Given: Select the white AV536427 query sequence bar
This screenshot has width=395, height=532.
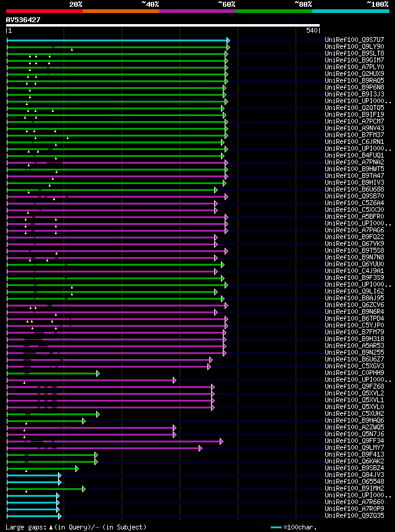Looking at the screenshot, I should 163,25.
